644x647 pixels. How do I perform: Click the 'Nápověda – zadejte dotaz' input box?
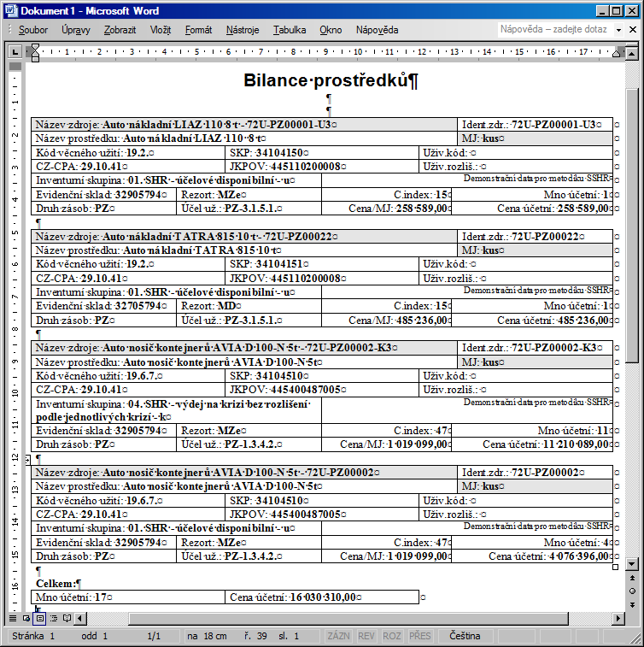(x=555, y=29)
